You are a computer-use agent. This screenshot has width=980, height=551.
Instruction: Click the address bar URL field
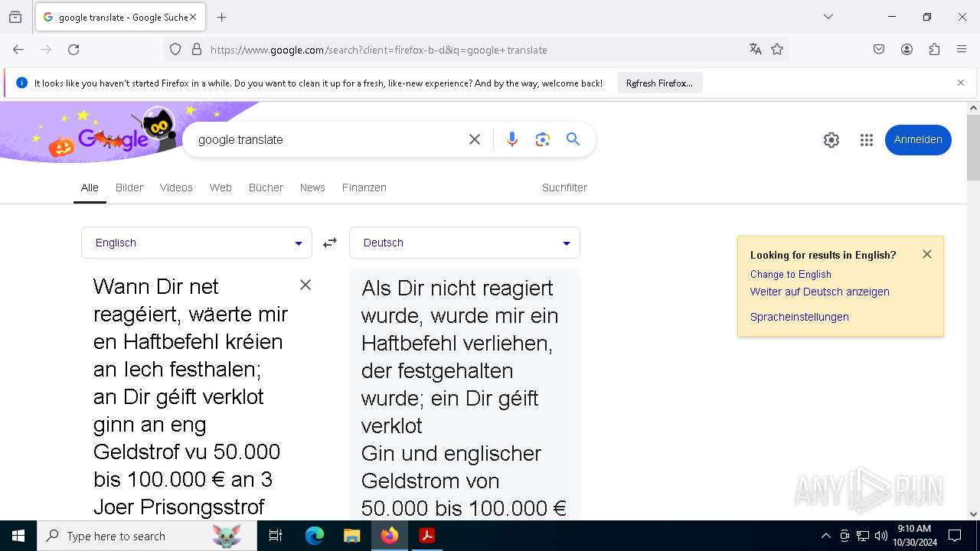coord(475,50)
